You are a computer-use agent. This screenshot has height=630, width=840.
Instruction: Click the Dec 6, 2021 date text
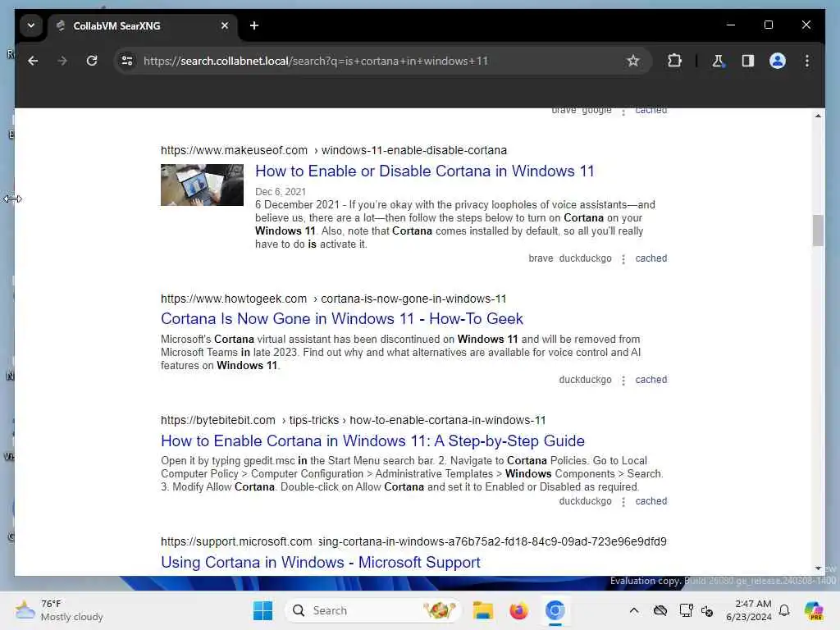click(x=281, y=192)
